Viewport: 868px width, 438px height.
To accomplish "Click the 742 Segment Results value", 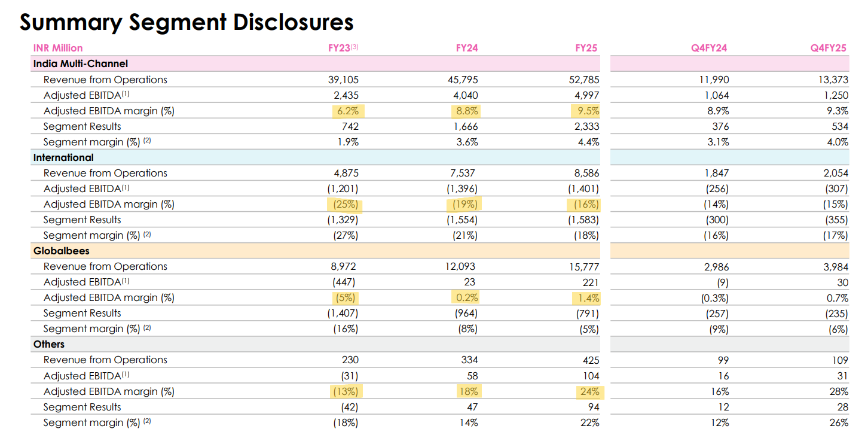I will pyautogui.click(x=351, y=126).
